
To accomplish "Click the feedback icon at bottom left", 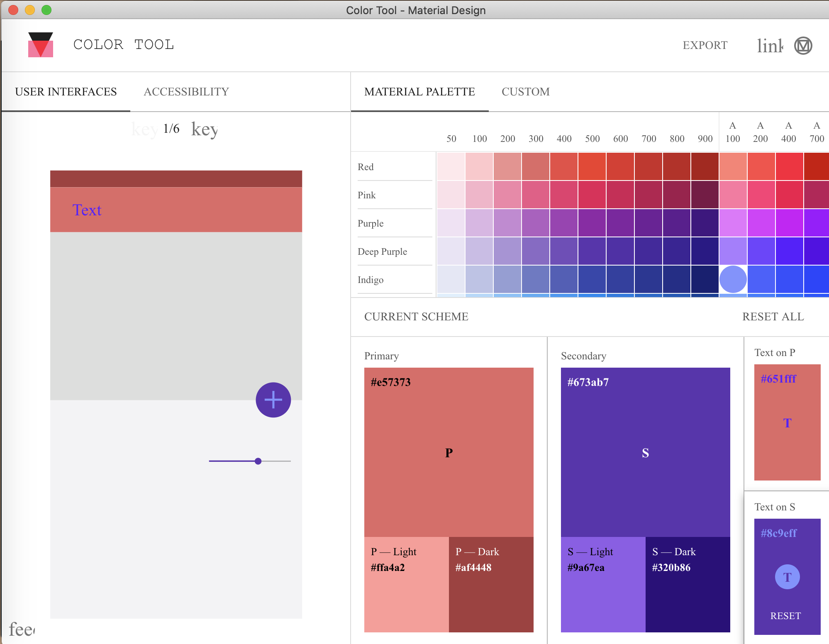I will [x=22, y=629].
